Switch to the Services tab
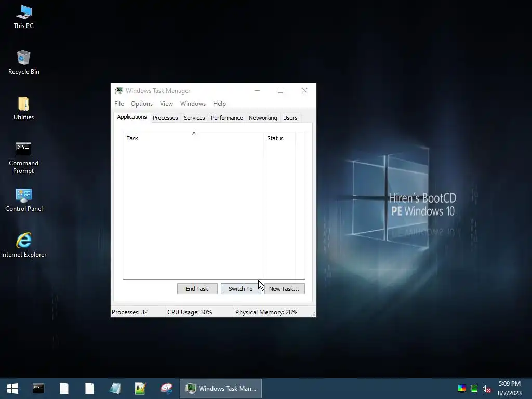532x399 pixels. coord(194,118)
